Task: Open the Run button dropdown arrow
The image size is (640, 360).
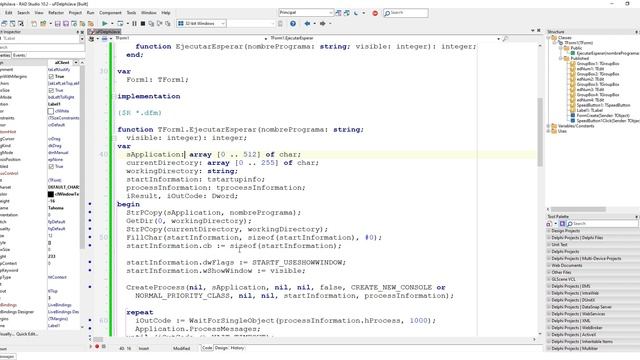Action: coord(112,24)
